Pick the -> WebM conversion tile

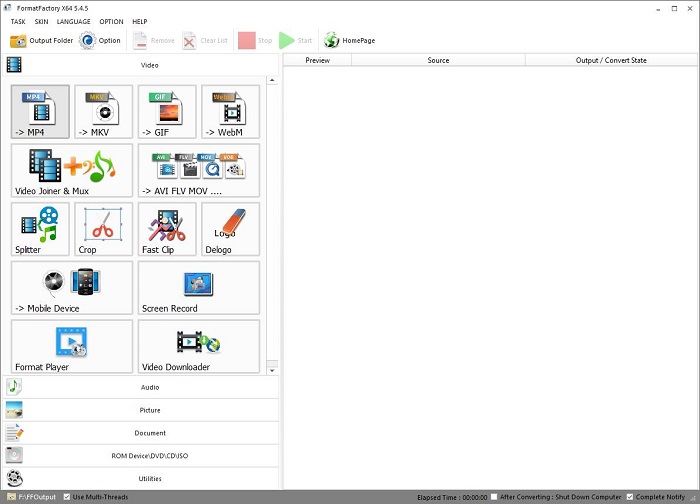tap(230, 112)
